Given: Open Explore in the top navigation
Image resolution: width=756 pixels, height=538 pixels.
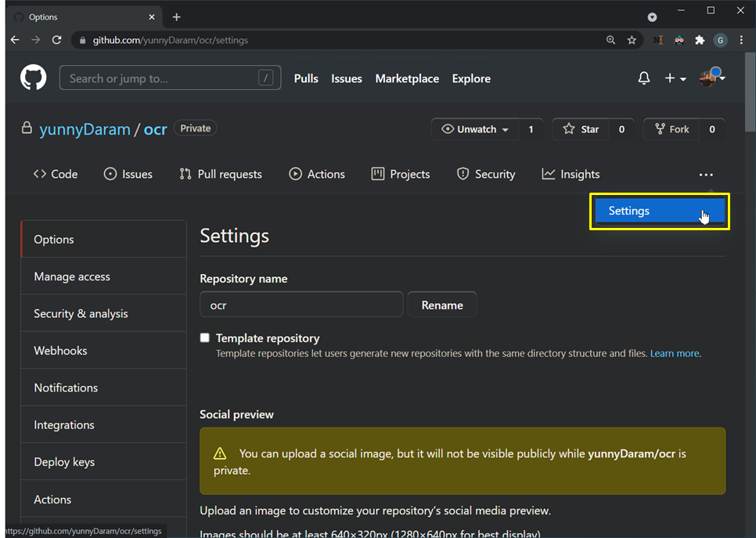Looking at the screenshot, I should 471,78.
